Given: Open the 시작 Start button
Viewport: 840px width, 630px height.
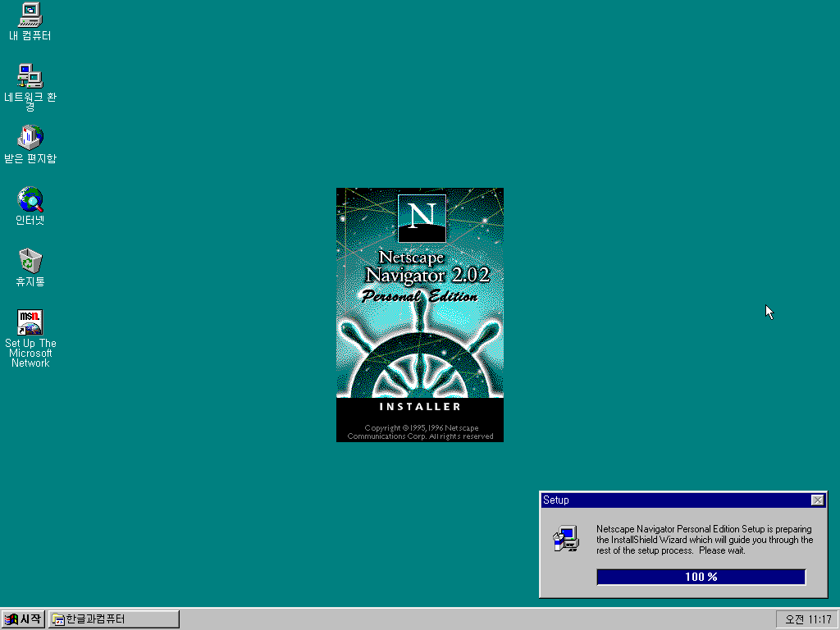Looking at the screenshot, I should (x=22, y=619).
